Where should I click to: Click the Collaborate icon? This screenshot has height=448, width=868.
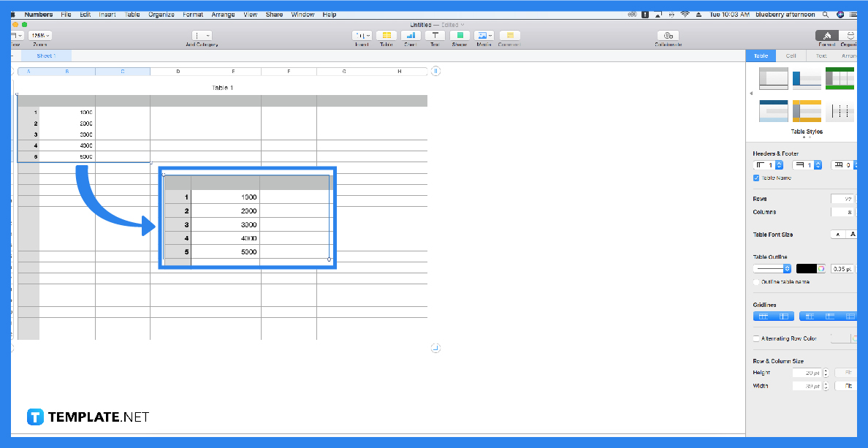click(668, 35)
